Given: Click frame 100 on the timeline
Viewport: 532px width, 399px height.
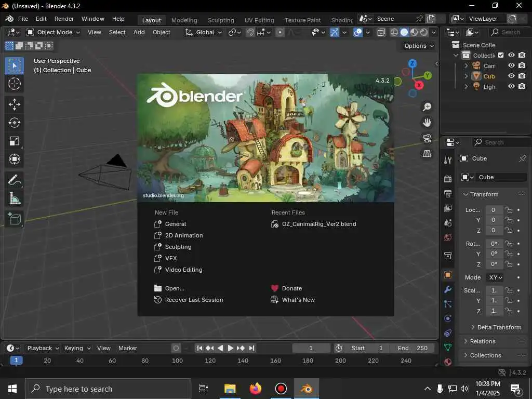Looking at the screenshot, I should pyautogui.click(x=178, y=361).
